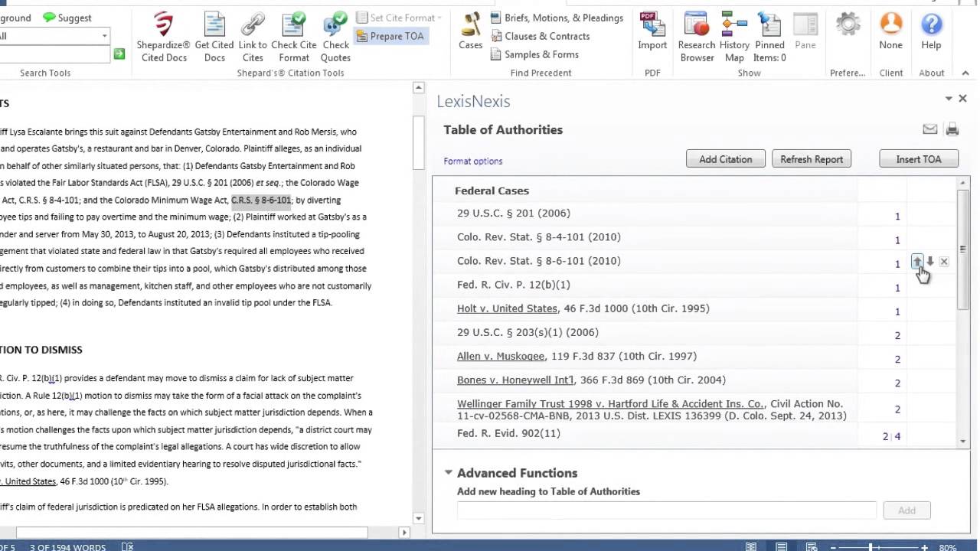Screen dimensions: 980x551
Task: Close the LexisNexis pane
Action: tap(962, 98)
